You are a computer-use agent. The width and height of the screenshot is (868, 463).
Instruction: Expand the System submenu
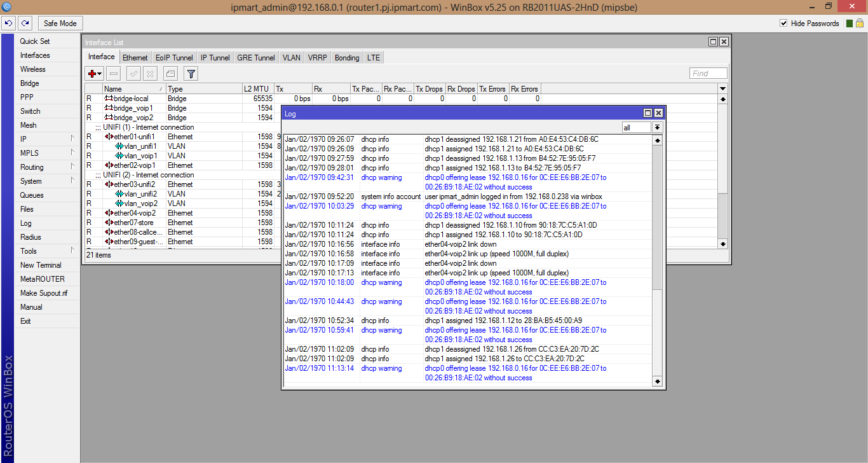coord(48,181)
